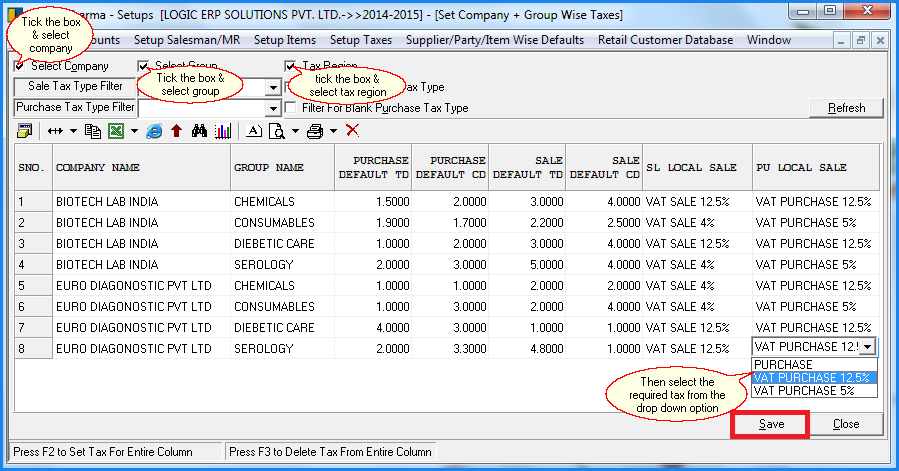Viewport: 899px width, 471px height.
Task: Enable Filter For Blank Purchase Tax Type
Action: tap(291, 108)
